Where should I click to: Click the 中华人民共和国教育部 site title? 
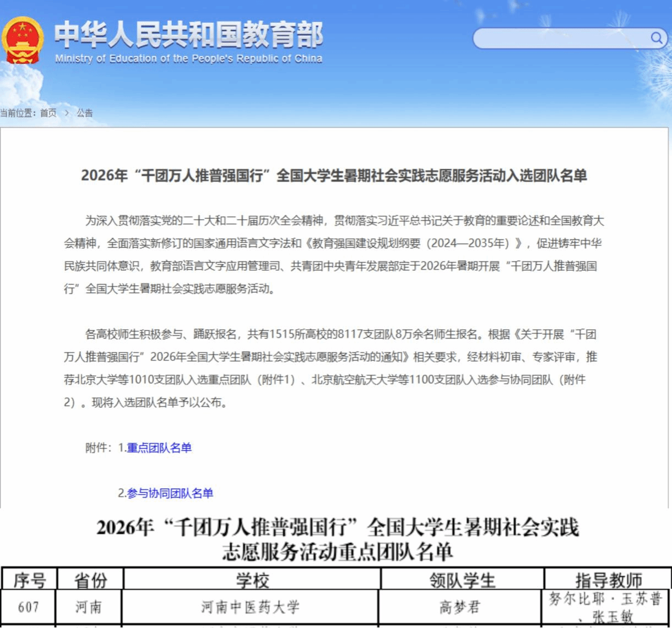[188, 35]
